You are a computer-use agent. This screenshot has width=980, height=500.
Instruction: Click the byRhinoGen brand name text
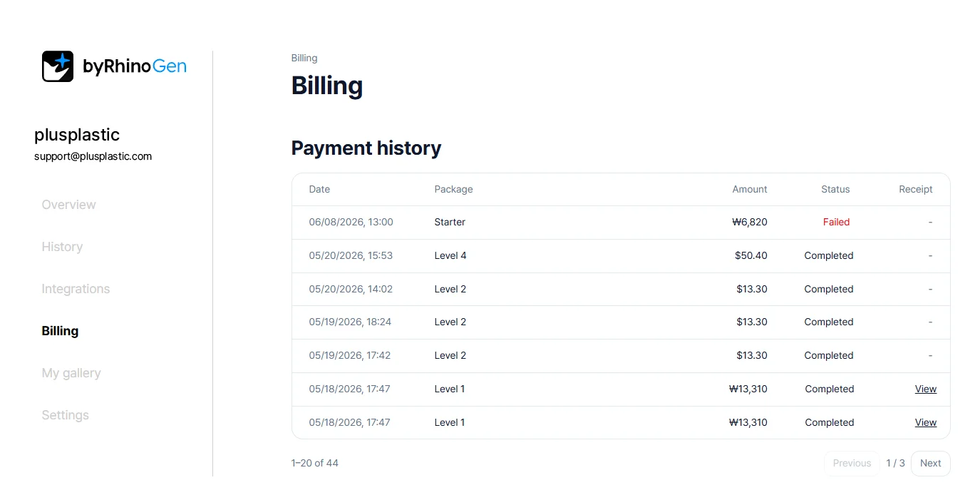[x=135, y=66]
